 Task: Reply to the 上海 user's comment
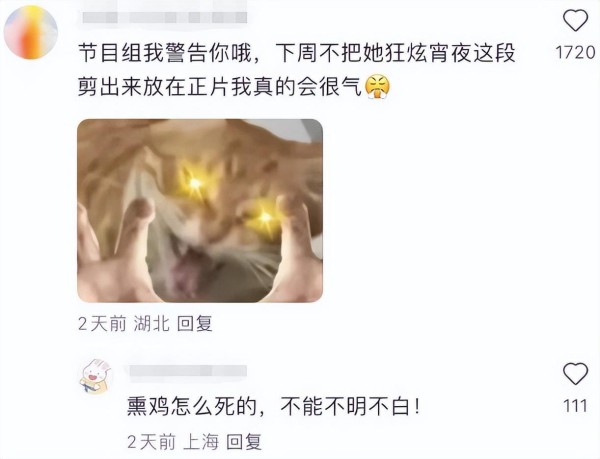click(x=244, y=442)
